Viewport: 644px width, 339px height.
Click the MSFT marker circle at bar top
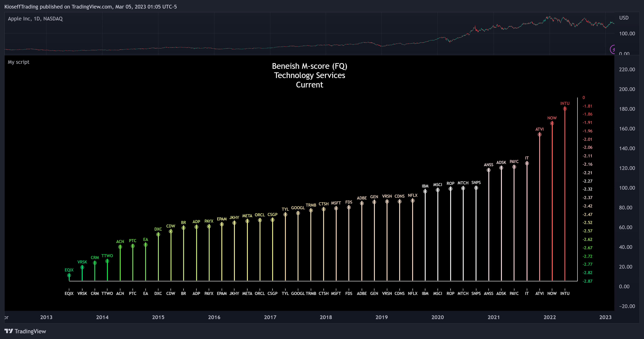336,208
